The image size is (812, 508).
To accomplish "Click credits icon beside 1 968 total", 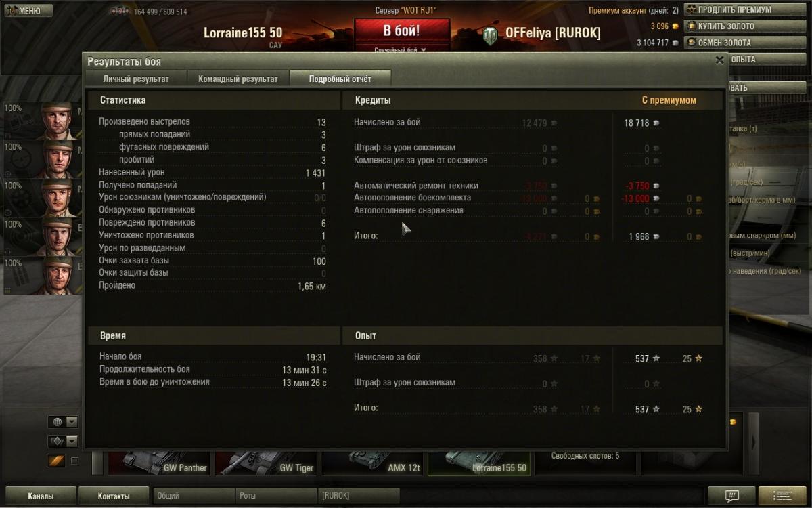I will (656, 237).
